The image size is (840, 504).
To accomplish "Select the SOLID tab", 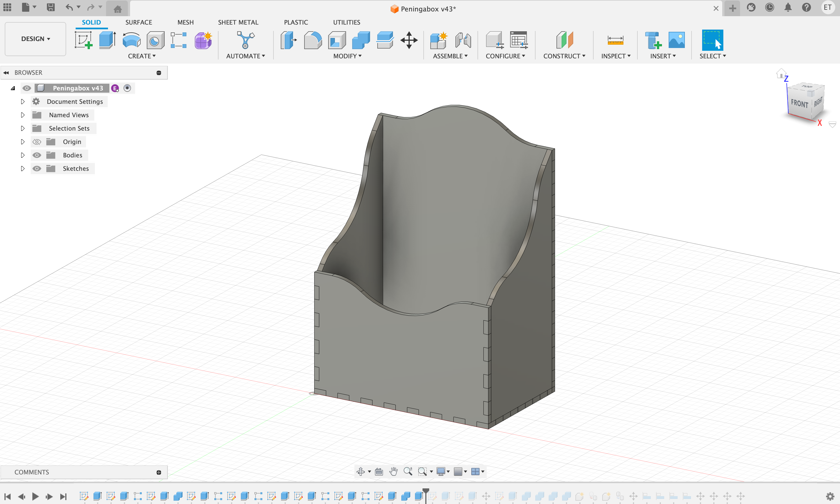I will [91, 22].
